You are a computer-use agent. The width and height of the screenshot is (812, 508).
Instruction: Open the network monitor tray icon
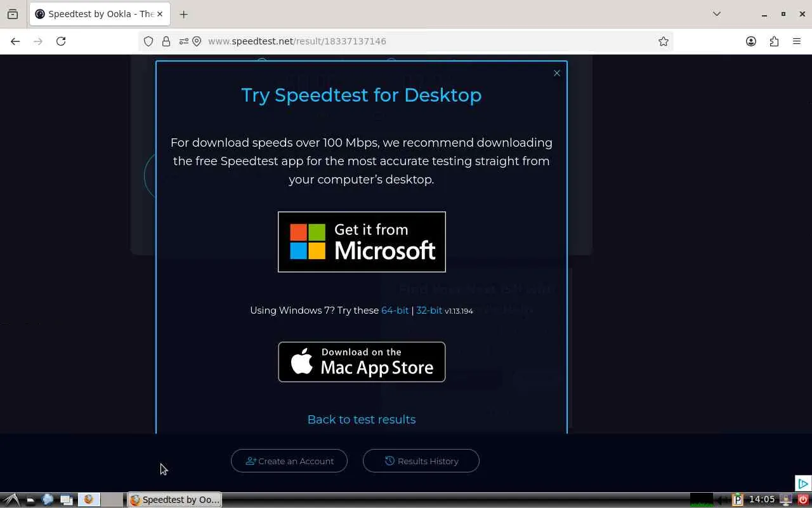click(x=786, y=500)
